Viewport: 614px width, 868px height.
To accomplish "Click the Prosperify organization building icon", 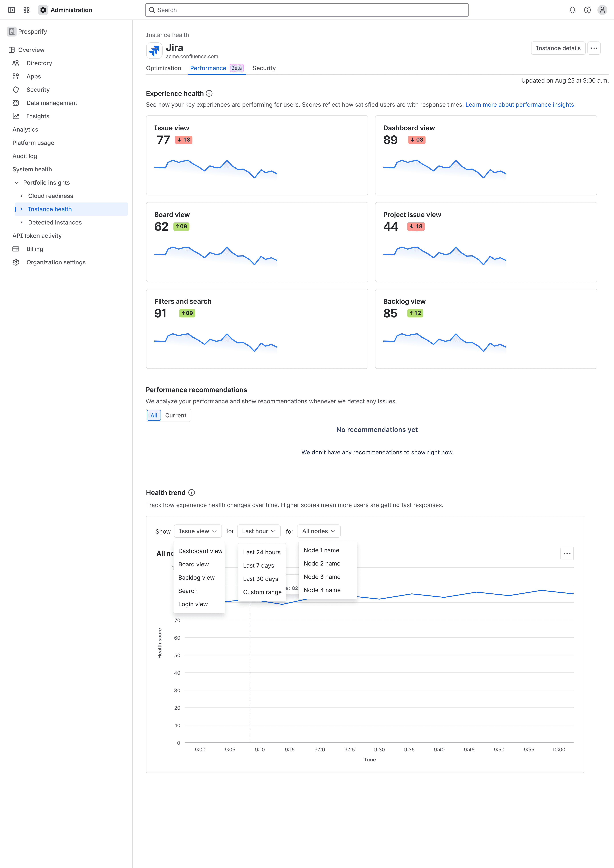I will pos(12,32).
